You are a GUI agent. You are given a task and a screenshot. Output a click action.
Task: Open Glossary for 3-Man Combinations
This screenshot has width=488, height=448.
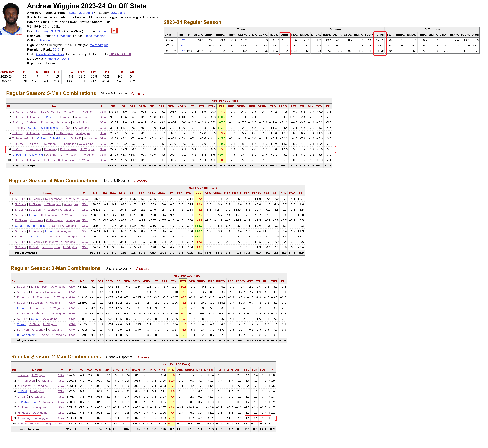[x=142, y=269]
